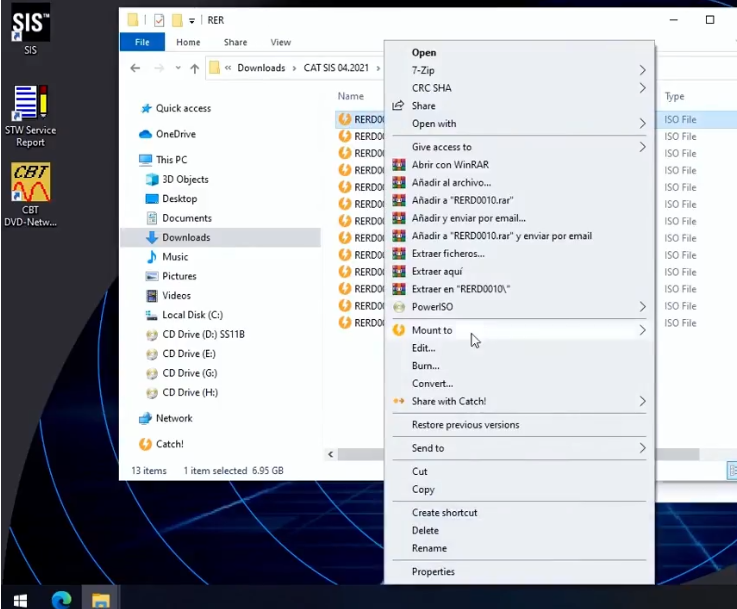Select Restore previous versions

point(465,425)
